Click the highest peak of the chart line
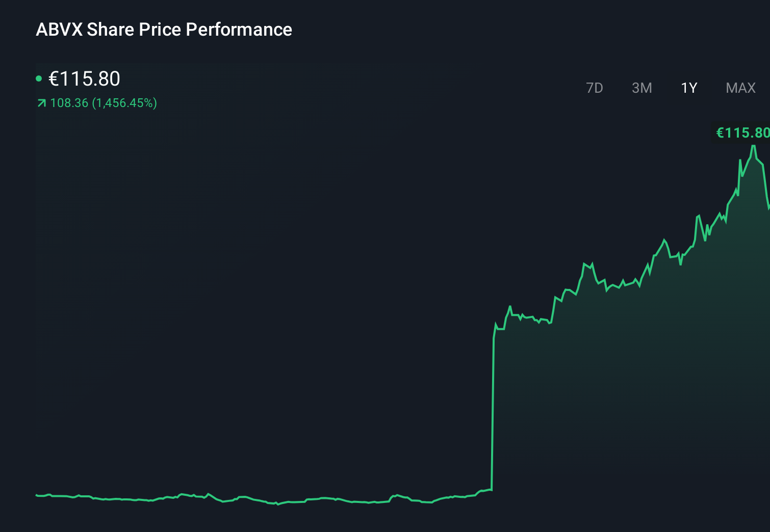The image size is (770, 532). point(754,148)
